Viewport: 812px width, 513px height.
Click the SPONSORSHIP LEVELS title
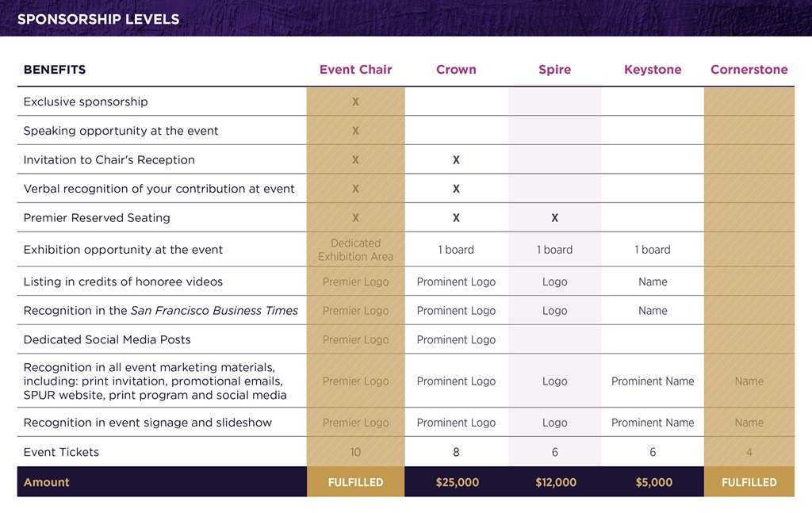coord(98,19)
